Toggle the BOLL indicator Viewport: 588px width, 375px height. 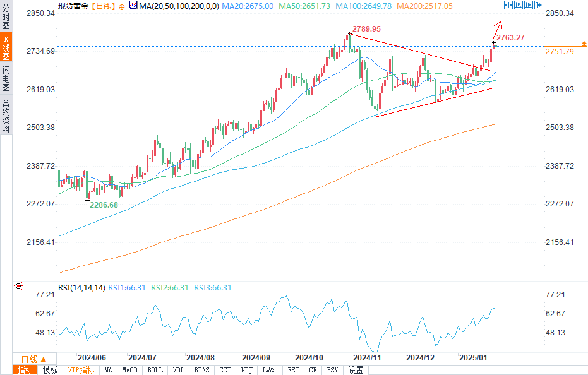tap(155, 370)
